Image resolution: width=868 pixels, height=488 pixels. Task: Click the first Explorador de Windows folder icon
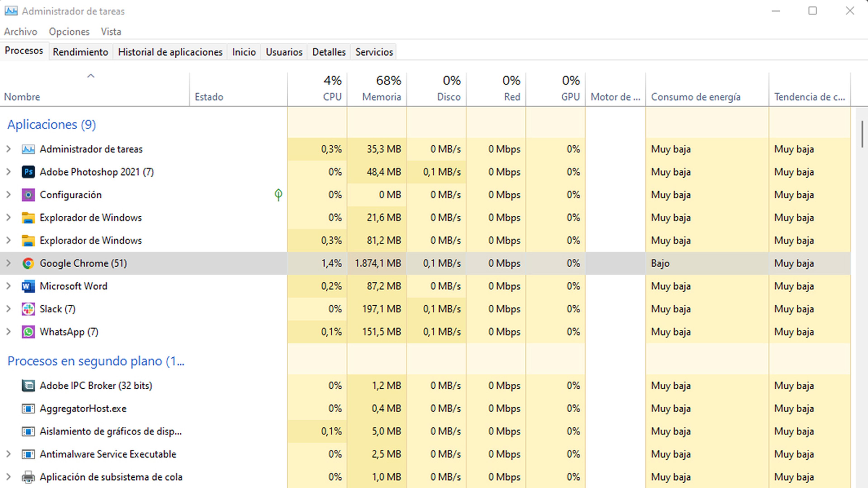pyautogui.click(x=28, y=218)
